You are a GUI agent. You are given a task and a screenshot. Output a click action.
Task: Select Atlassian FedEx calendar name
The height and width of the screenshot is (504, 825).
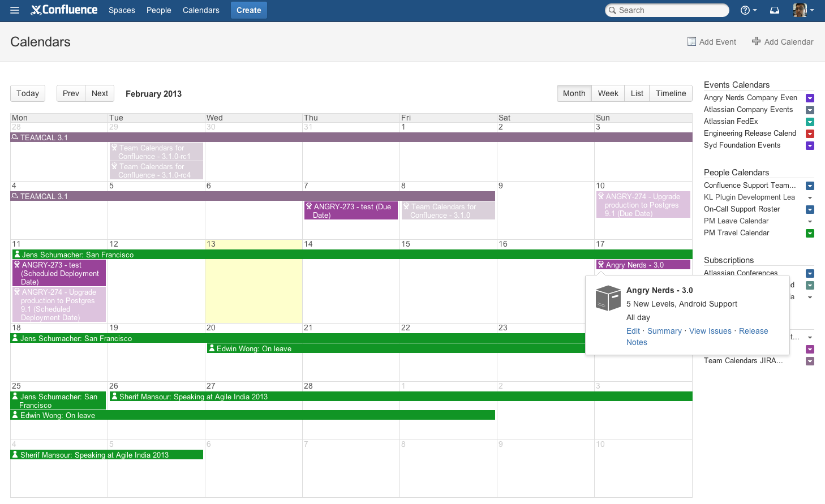point(731,121)
